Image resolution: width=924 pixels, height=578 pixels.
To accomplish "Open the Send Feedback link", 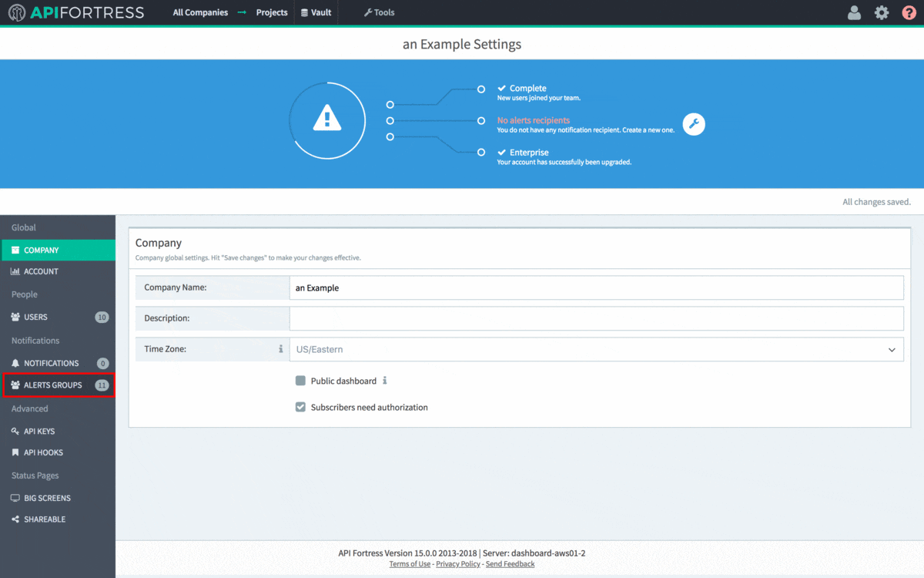I will click(510, 564).
